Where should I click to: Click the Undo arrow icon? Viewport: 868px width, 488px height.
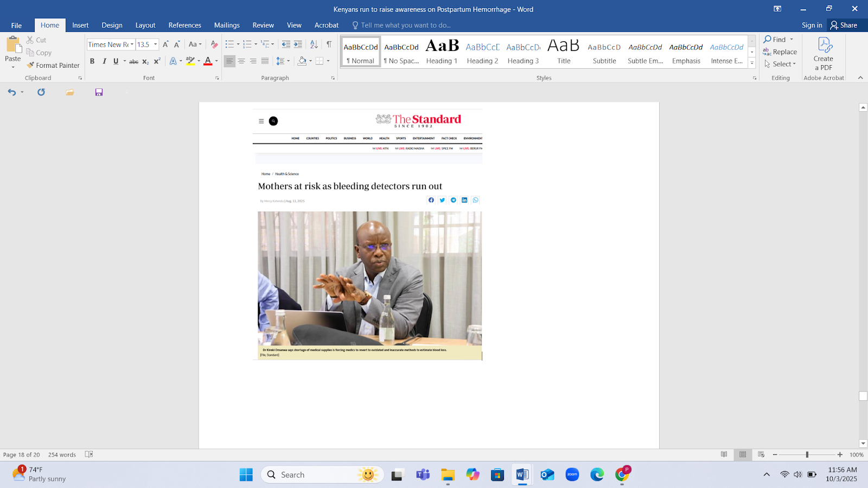coord(11,92)
